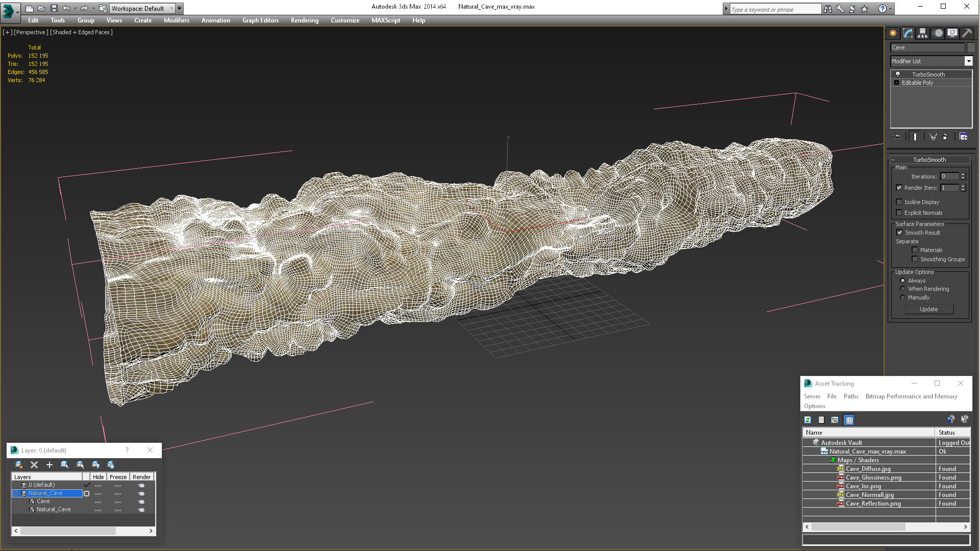
Task: Enable Isoline Display checkbox
Action: (x=899, y=202)
